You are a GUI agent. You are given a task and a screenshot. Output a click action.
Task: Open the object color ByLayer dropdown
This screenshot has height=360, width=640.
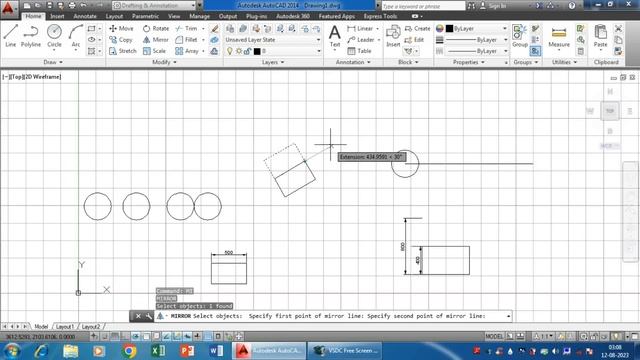point(476,29)
